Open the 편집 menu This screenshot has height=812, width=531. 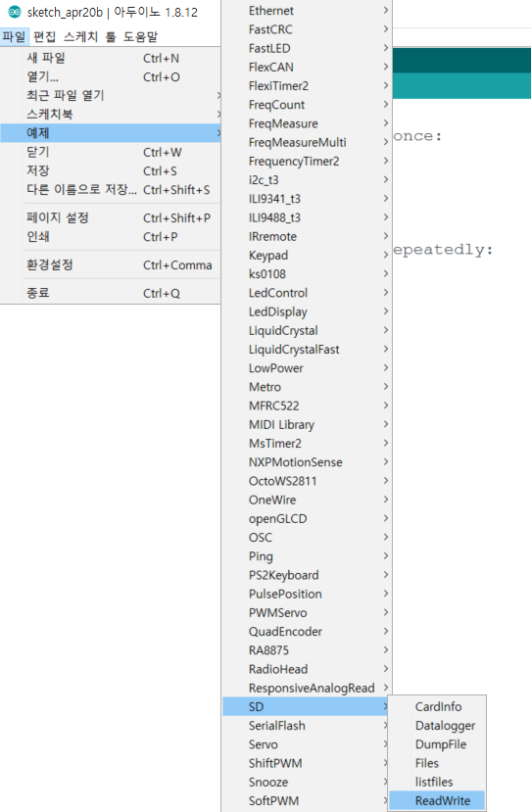[44, 37]
